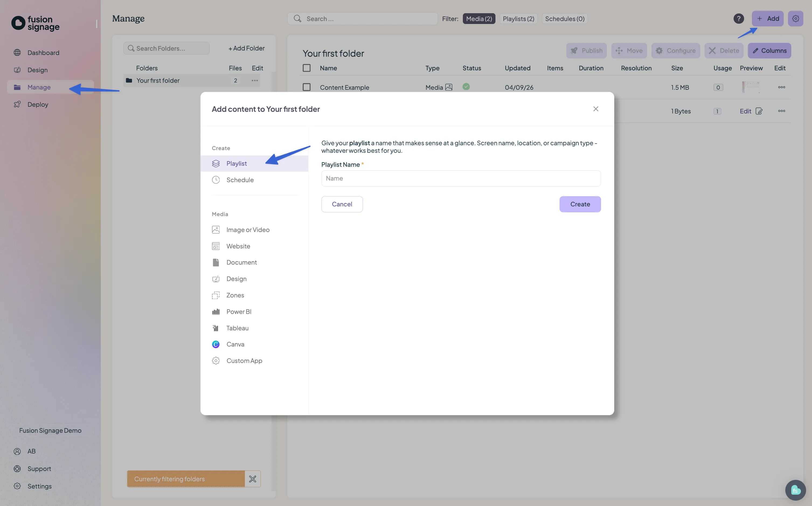Click the Edit pencil link in table
Image resolution: width=812 pixels, height=506 pixels.
click(751, 111)
